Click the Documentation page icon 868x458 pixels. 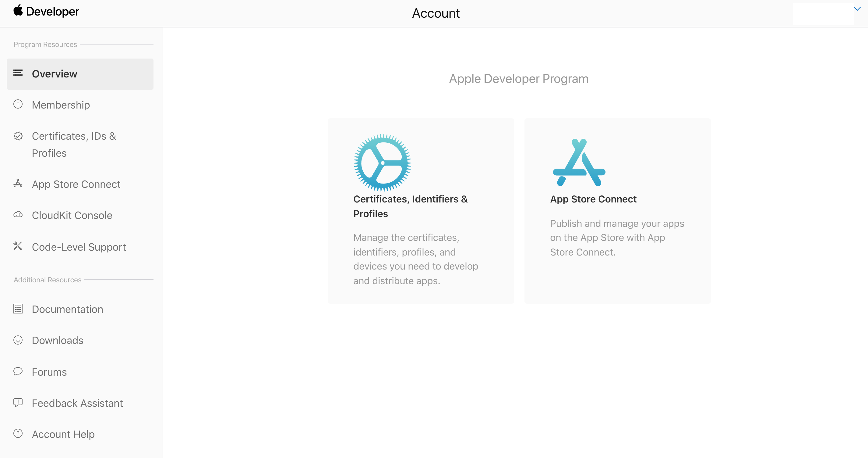(18, 309)
